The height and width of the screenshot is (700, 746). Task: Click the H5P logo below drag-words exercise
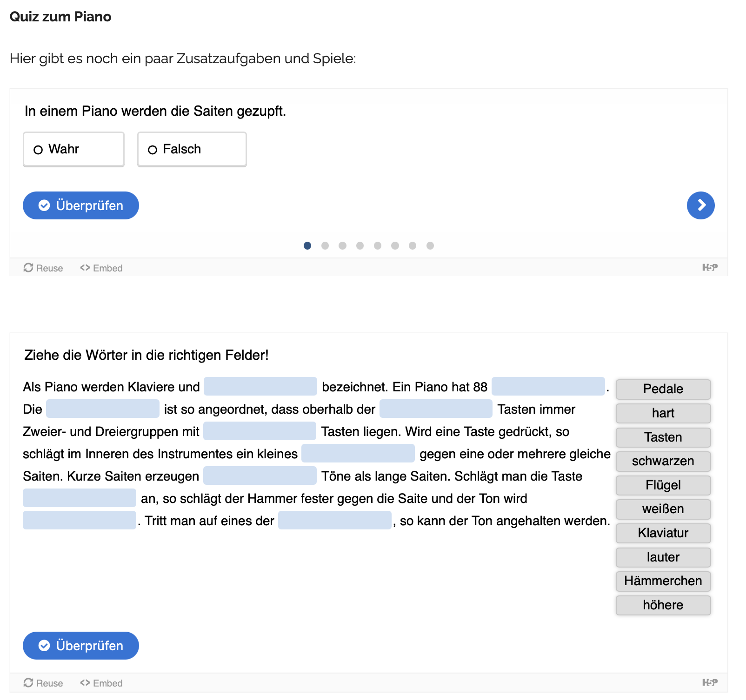click(x=710, y=682)
